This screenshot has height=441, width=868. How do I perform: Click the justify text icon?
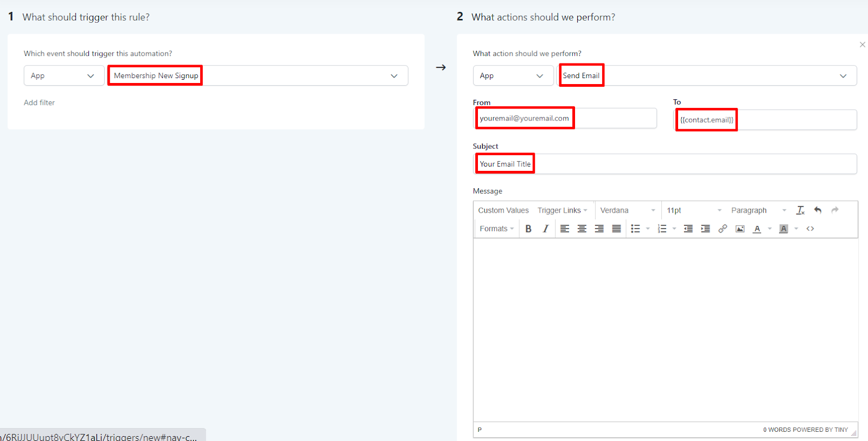coord(616,229)
